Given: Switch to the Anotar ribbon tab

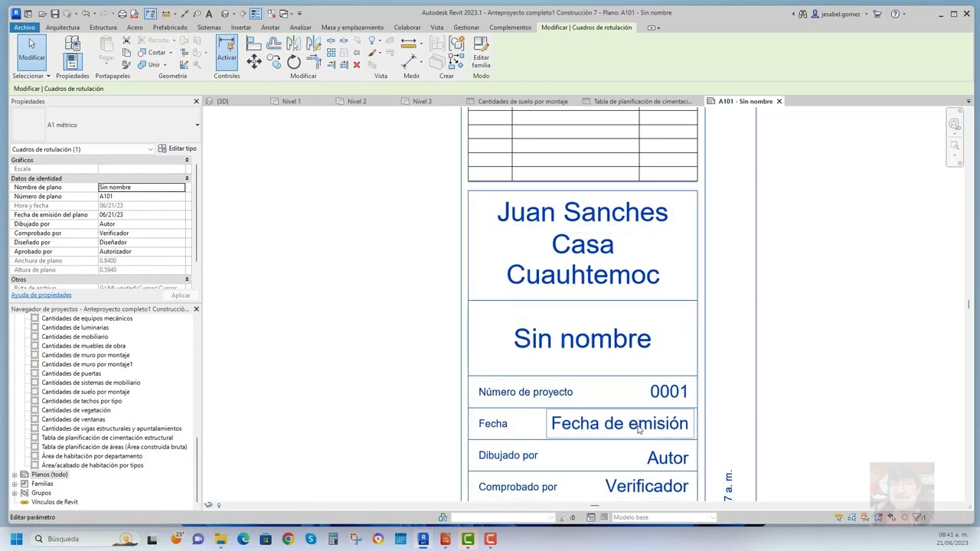Looking at the screenshot, I should (x=270, y=28).
